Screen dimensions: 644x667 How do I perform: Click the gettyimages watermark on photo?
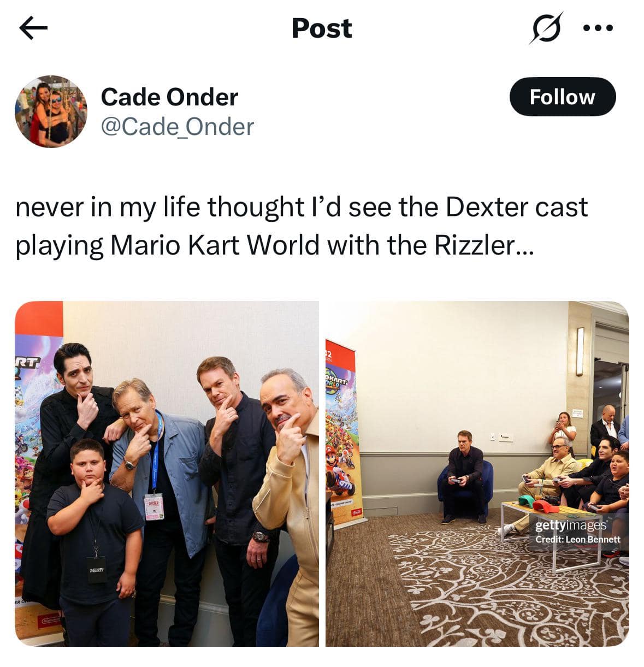(x=571, y=526)
